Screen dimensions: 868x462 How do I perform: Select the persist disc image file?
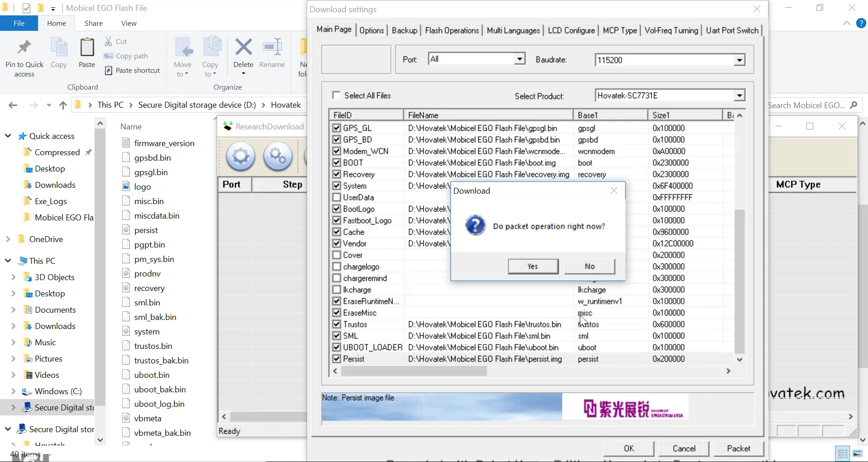coord(146,230)
